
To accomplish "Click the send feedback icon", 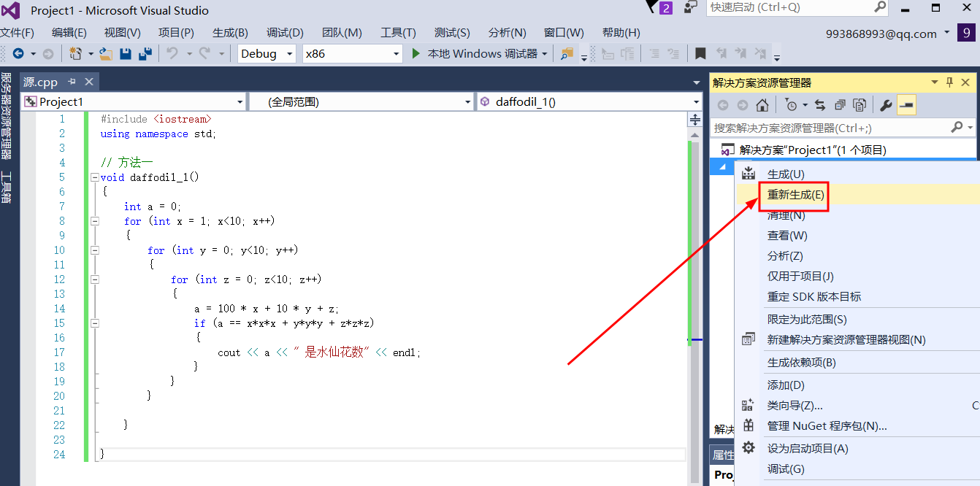I will (691, 8).
